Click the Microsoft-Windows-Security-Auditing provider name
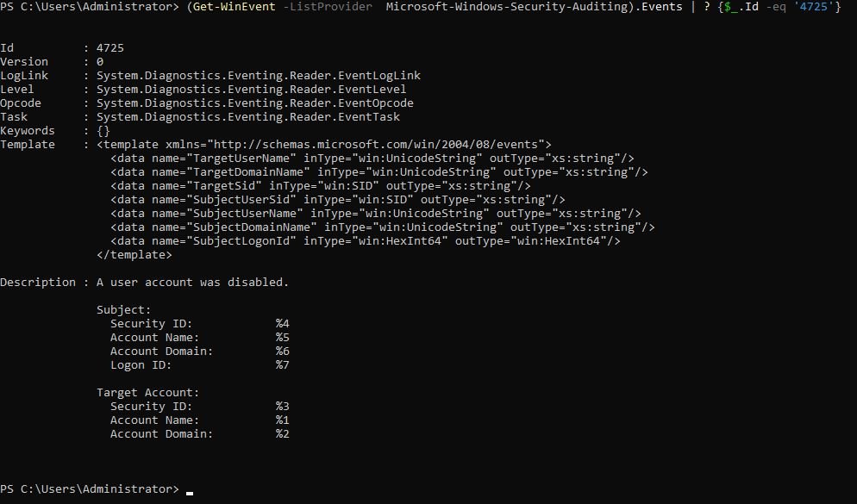The height and width of the screenshot is (504, 857). (x=506, y=7)
